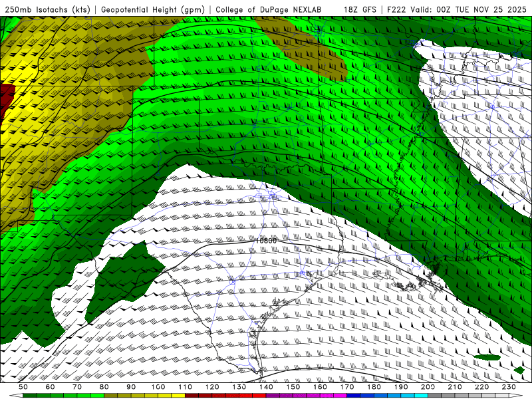This screenshot has height=399, width=532.
Task: Click the '10800' height contour label
Action: [x=266, y=241]
